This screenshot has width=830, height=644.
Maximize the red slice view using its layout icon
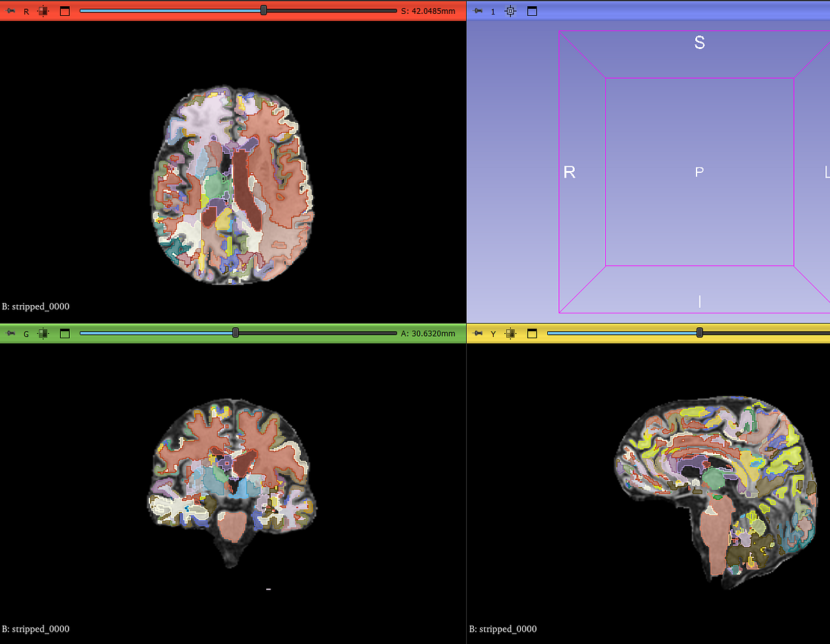(64, 10)
